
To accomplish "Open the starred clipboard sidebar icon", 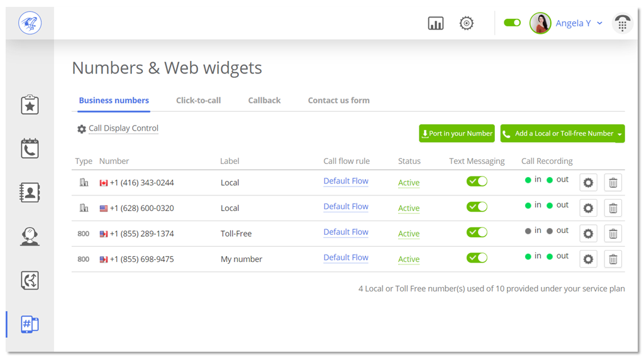I will (x=30, y=105).
